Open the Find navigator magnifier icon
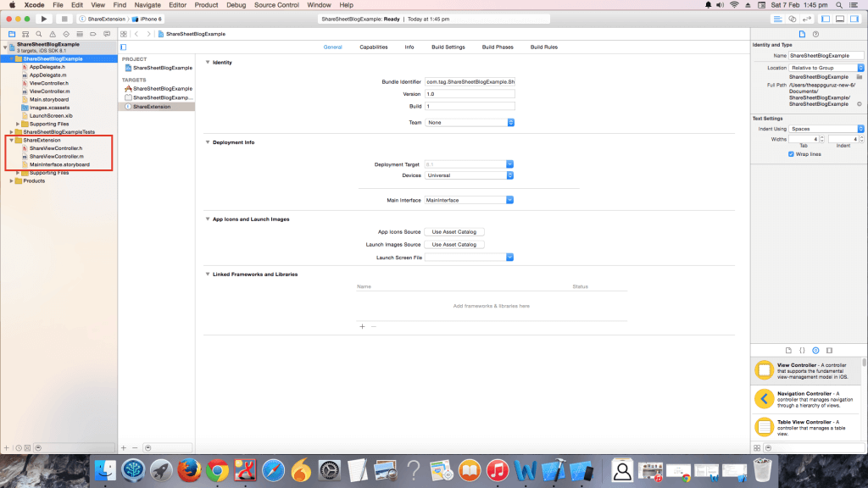The height and width of the screenshot is (488, 868). (39, 34)
